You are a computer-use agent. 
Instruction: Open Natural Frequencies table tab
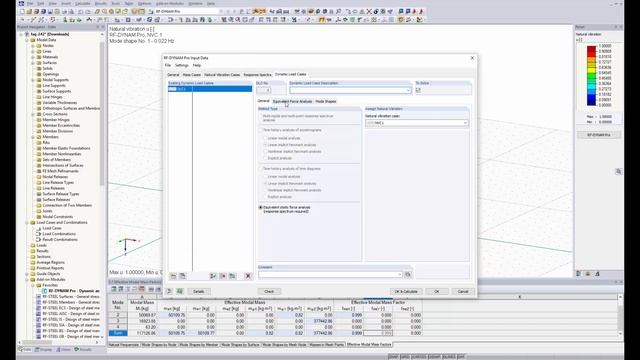point(124,345)
